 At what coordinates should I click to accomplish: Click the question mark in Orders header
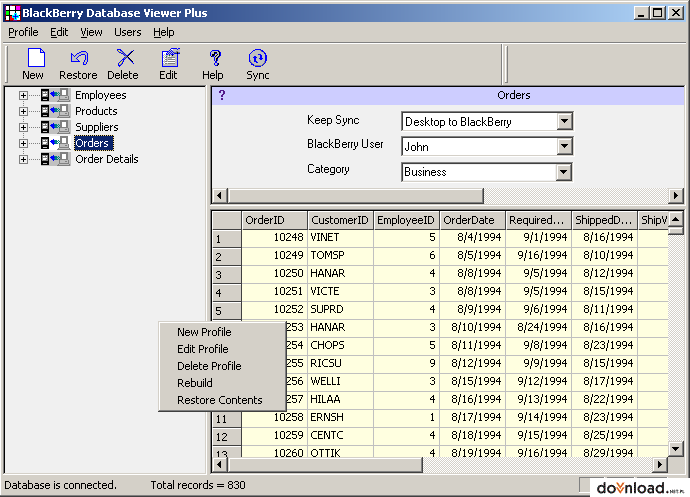tap(222, 95)
